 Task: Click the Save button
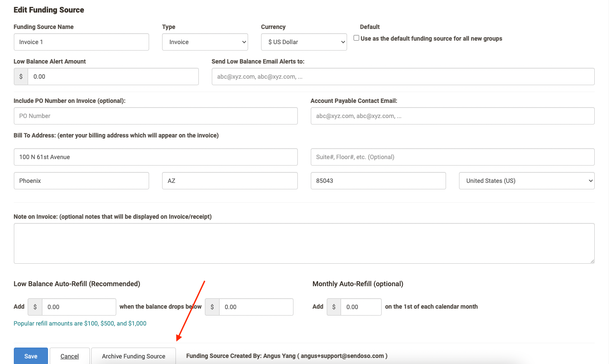click(x=31, y=356)
